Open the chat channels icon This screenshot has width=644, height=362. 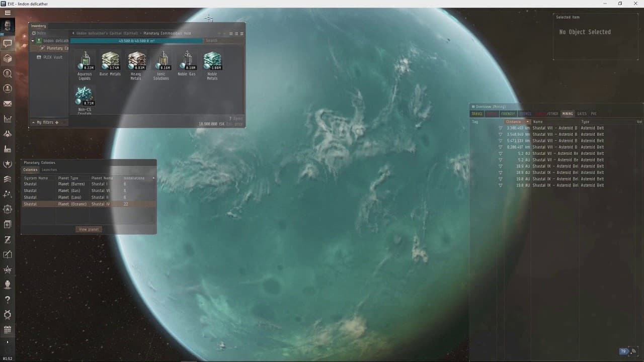[8, 43]
